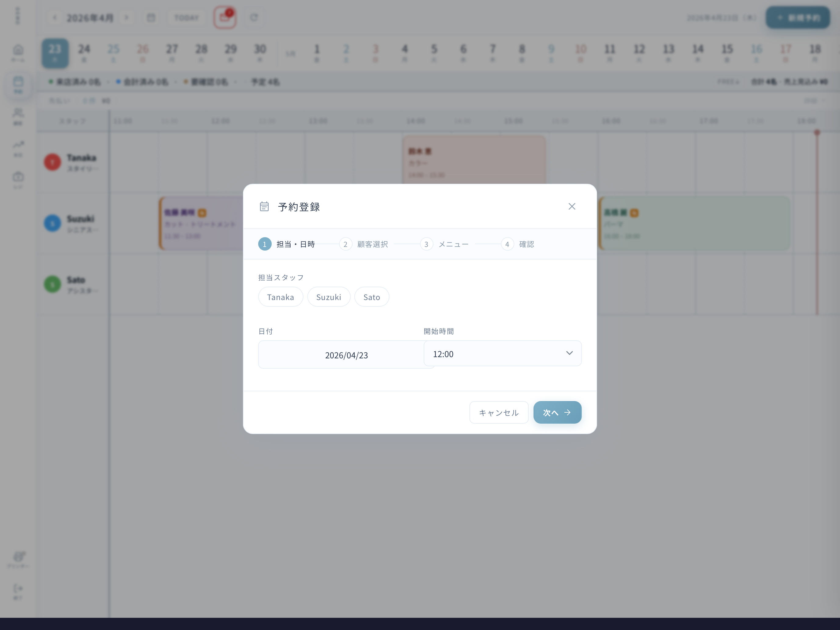The image size is (840, 630).
Task: Open the 開始時間 dropdown showing 12:00
Action: (x=502, y=353)
